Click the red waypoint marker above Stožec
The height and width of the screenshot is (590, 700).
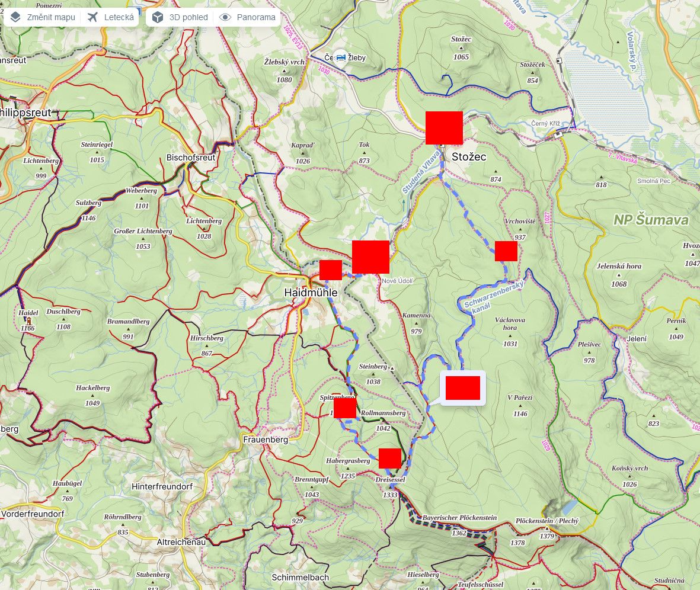[x=444, y=128]
